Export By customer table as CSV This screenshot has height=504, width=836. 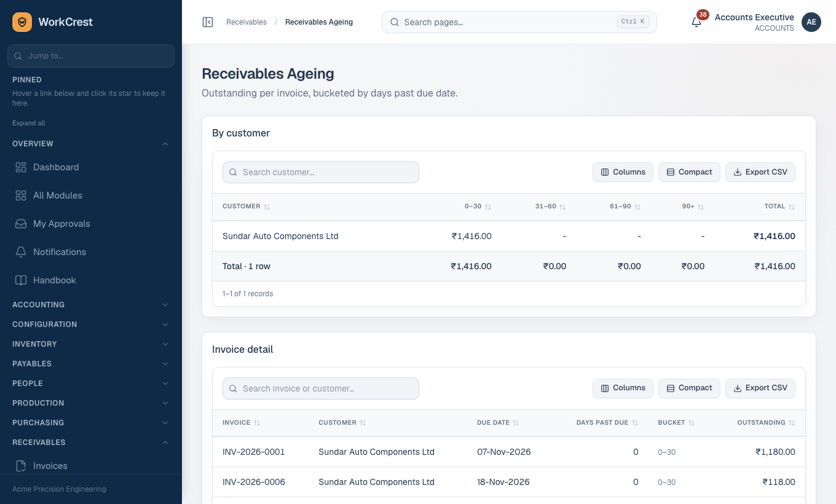tap(760, 172)
